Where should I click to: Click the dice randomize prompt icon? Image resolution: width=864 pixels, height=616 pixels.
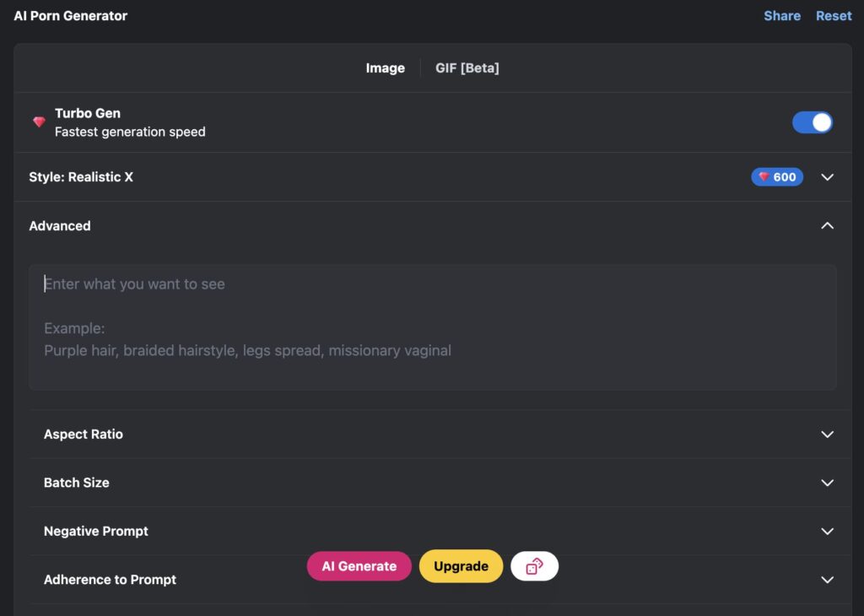(534, 566)
